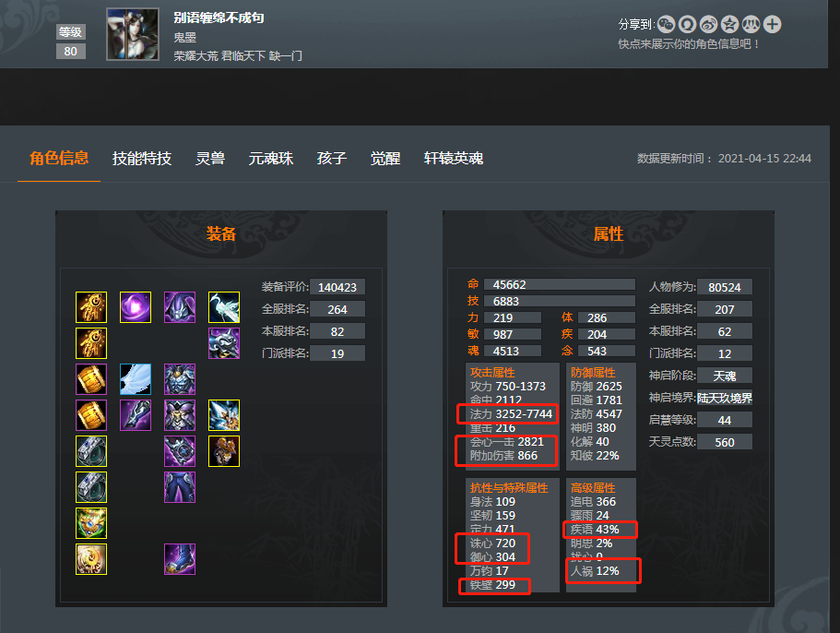Screen dimensions: 840x633
Task: Select the blue pants equipment slot
Action: point(180,487)
